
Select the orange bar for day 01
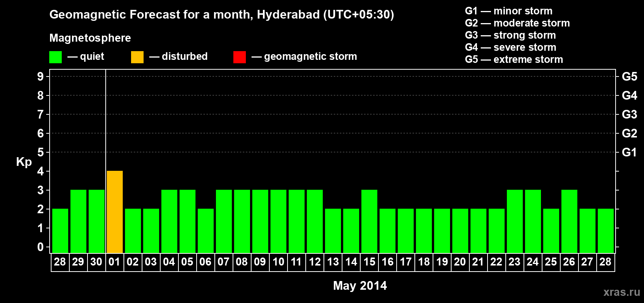(115, 212)
